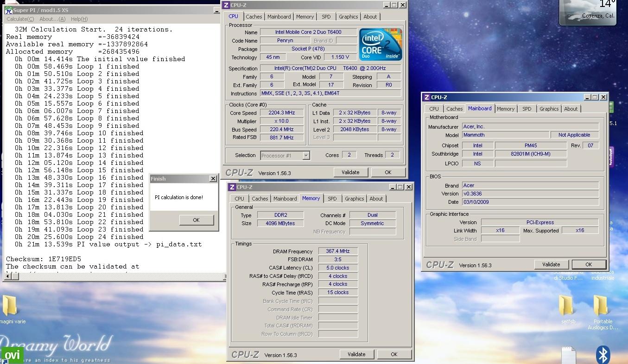Image resolution: width=628 pixels, height=364 pixels.
Task: Click the BIOS Date value '03/10/2009'
Action: coord(530,202)
